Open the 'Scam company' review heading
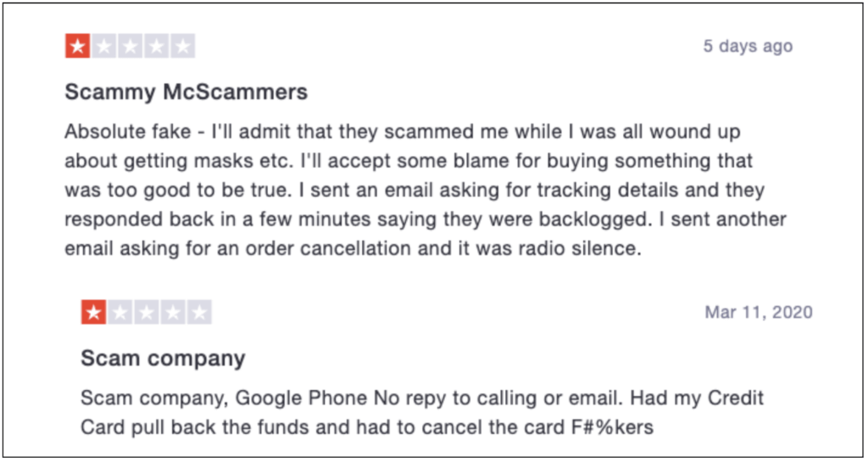Image resolution: width=868 pixels, height=462 pixels. pos(163,359)
